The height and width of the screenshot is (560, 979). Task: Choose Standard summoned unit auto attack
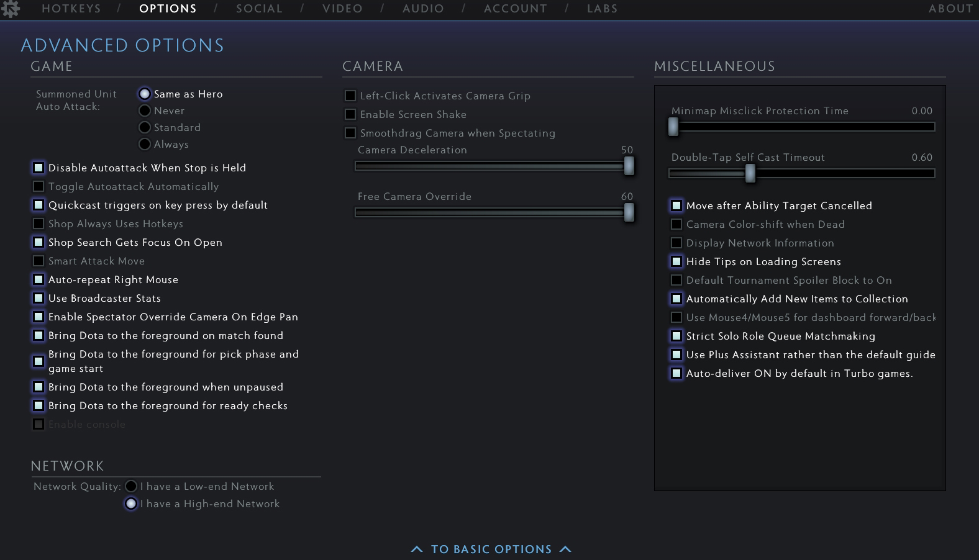pos(145,127)
